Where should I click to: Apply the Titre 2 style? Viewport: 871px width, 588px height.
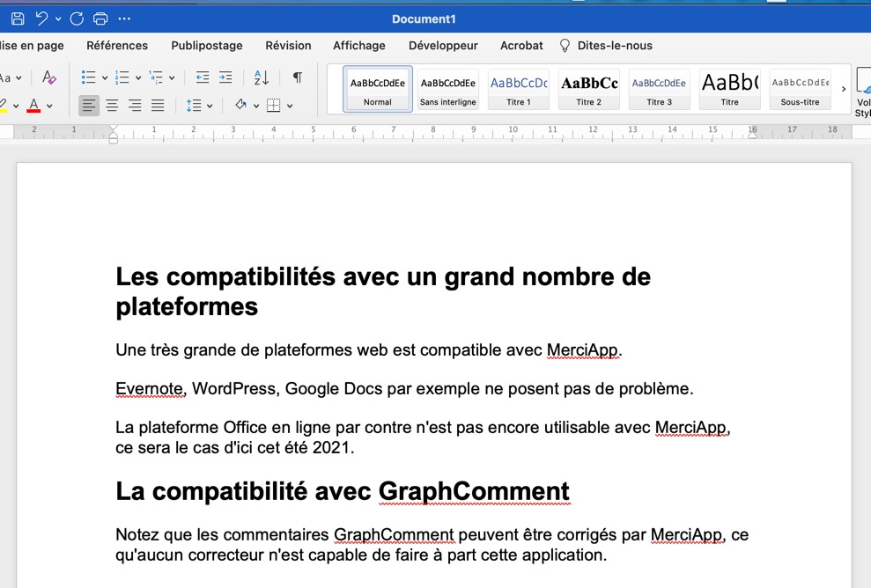(x=589, y=90)
